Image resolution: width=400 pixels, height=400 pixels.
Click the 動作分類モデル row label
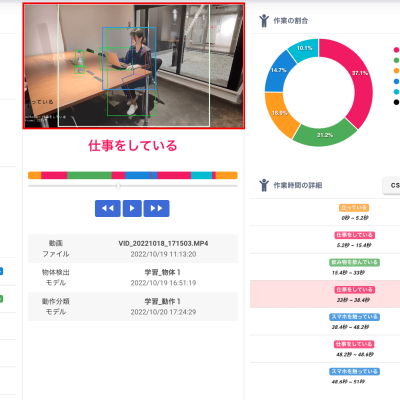[56, 307]
